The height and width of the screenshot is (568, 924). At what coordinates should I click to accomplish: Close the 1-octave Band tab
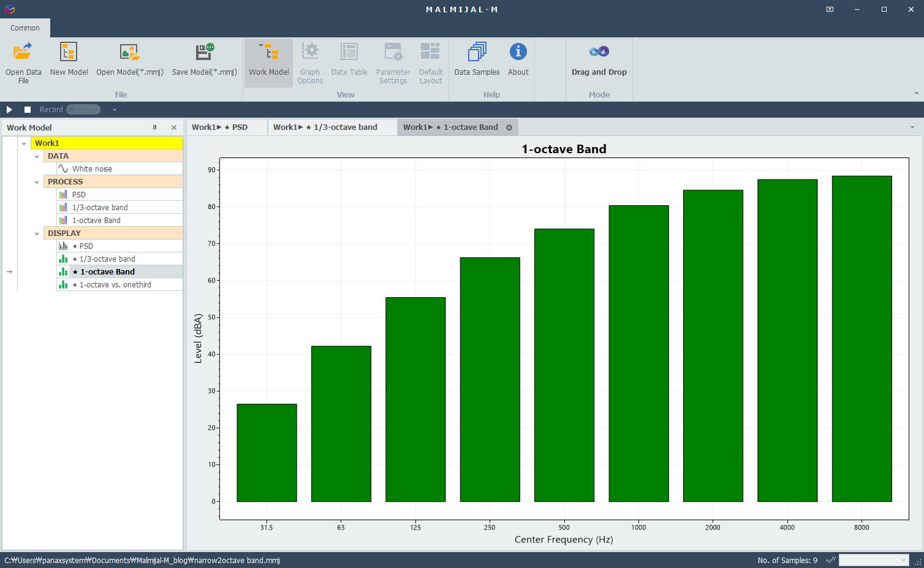509,127
